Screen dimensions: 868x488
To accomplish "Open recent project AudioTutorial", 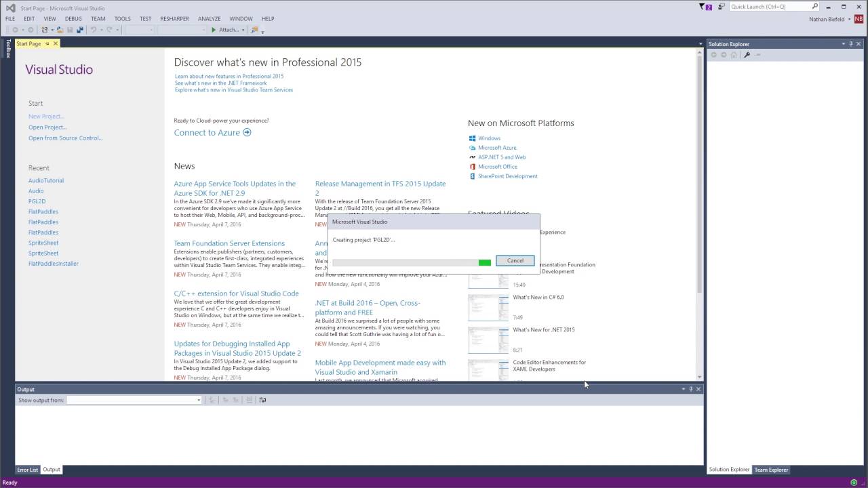I will point(46,181).
